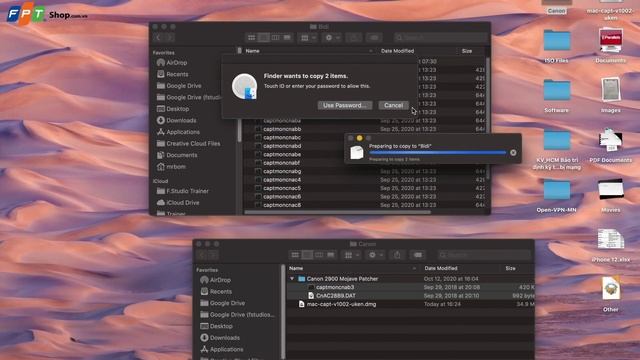Switch Bidi window to icon view

point(251,38)
